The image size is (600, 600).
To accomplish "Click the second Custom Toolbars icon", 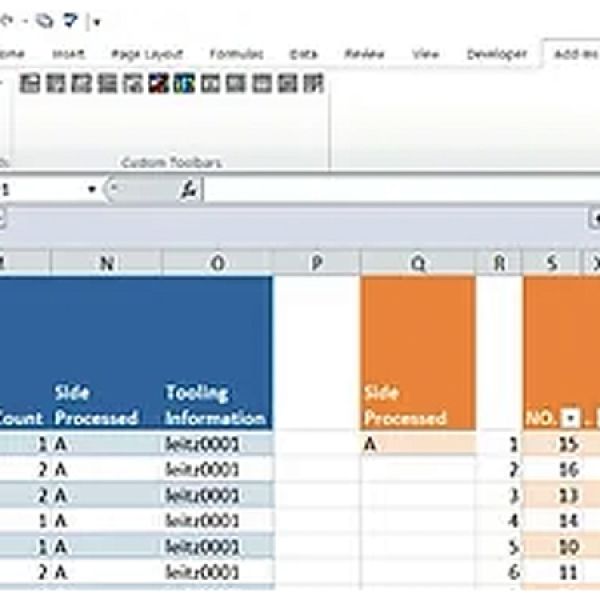I will 55,84.
